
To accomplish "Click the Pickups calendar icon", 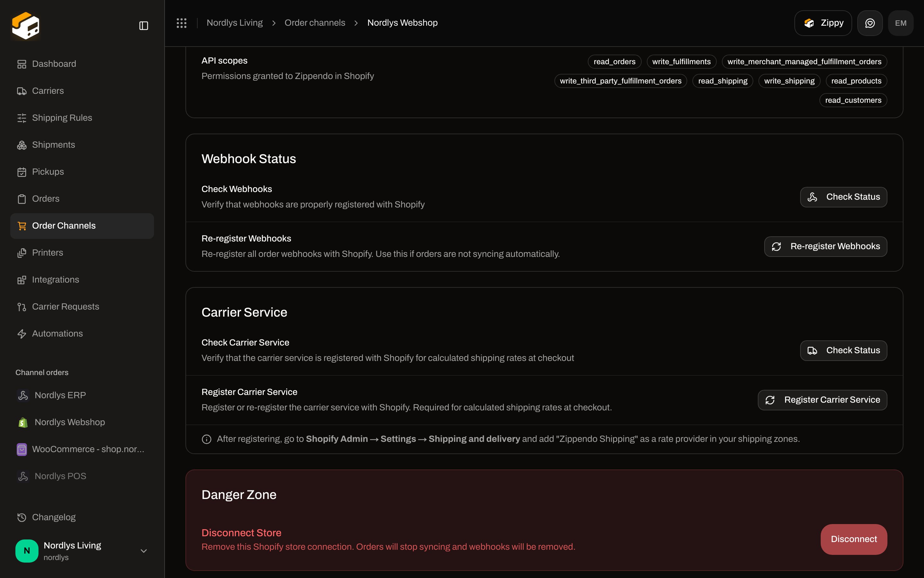I will click(22, 172).
